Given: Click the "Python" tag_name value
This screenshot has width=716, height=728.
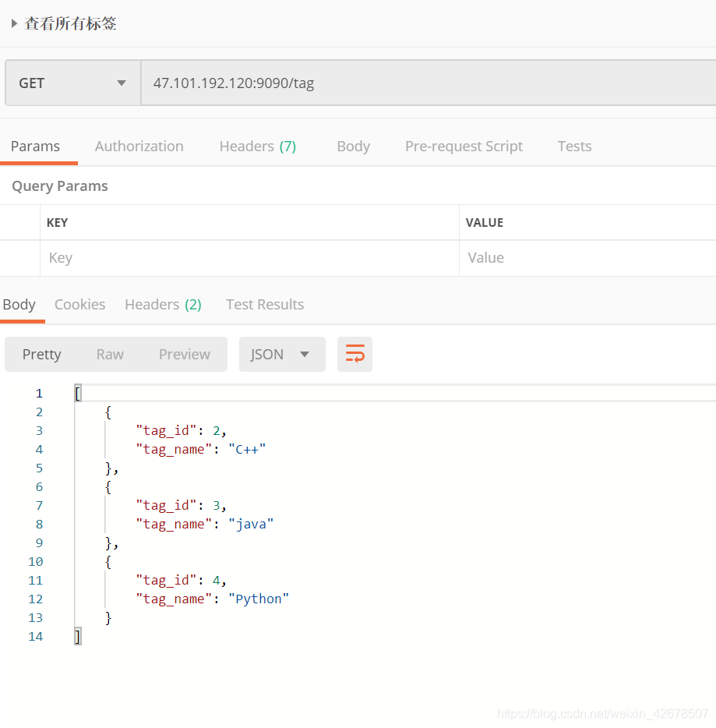Looking at the screenshot, I should click(259, 599).
